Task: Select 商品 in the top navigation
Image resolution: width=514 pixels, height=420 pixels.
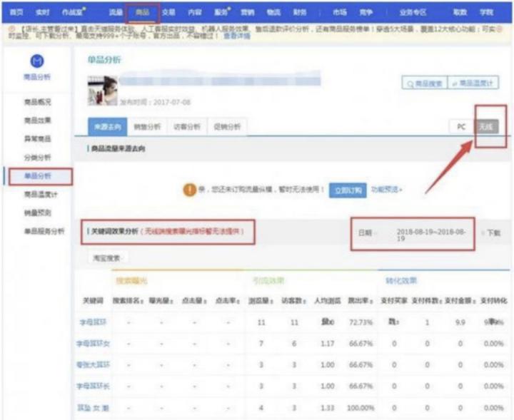Action: pos(142,12)
